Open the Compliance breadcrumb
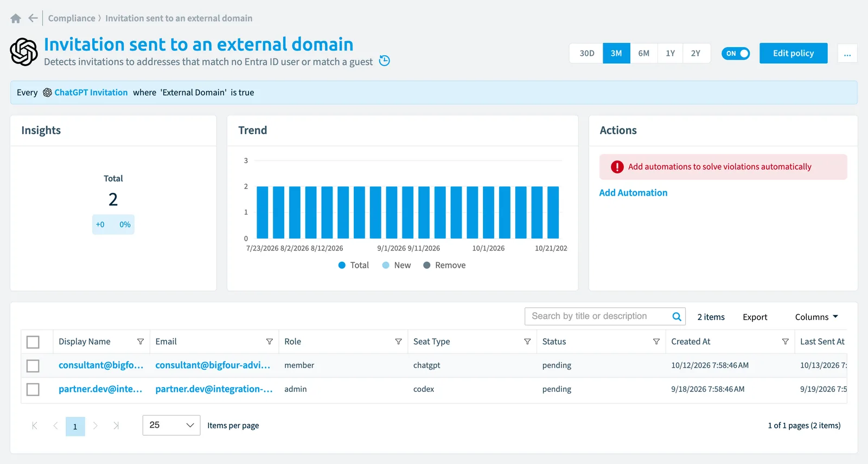Image resolution: width=868 pixels, height=464 pixels. 72,18
